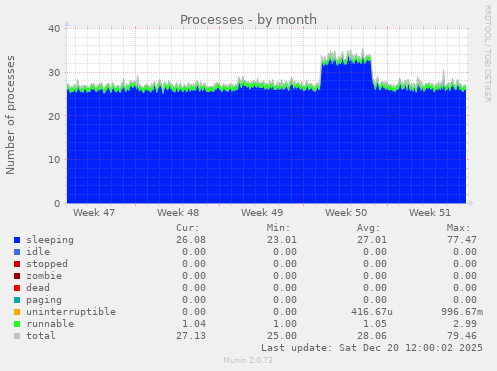
Task: Click the 'Week 50' axis label
Action: pyautogui.click(x=346, y=213)
